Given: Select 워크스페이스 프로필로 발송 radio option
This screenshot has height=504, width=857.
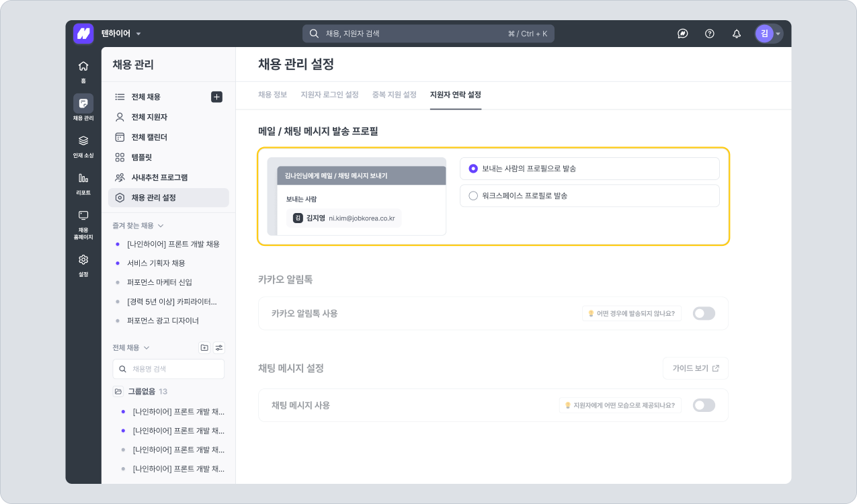Looking at the screenshot, I should coord(473,196).
